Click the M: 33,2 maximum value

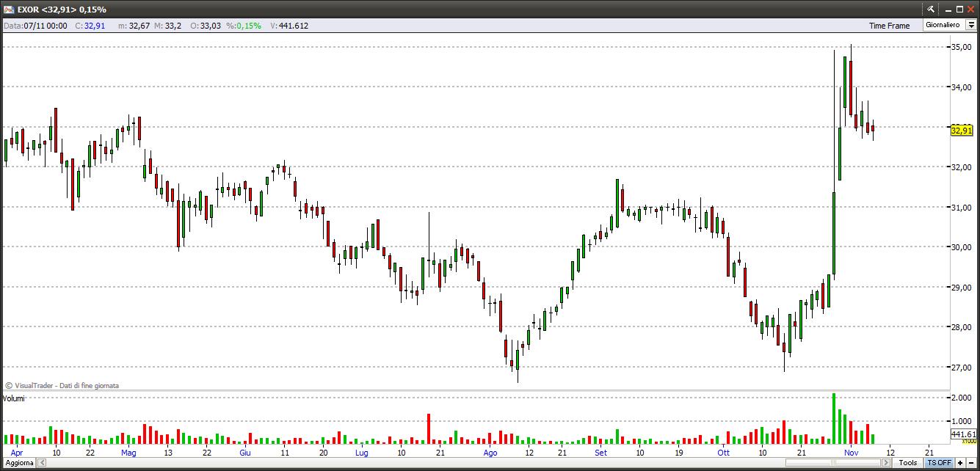tap(168, 26)
